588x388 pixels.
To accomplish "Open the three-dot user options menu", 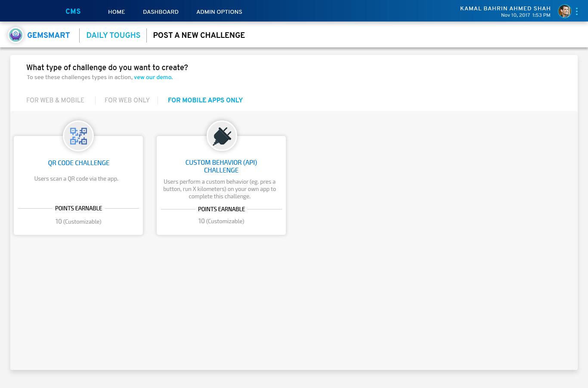I will (577, 12).
